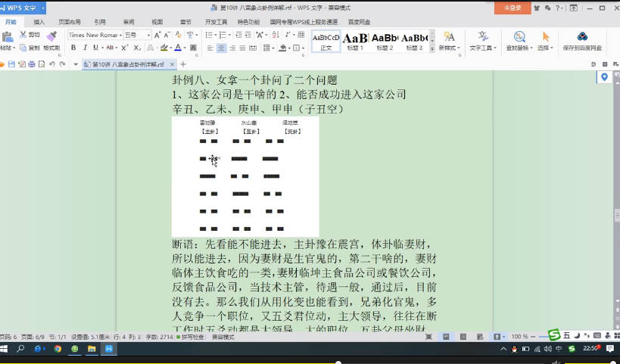
Task: Apply subscript formatting
Action: pyautogui.click(x=137, y=48)
